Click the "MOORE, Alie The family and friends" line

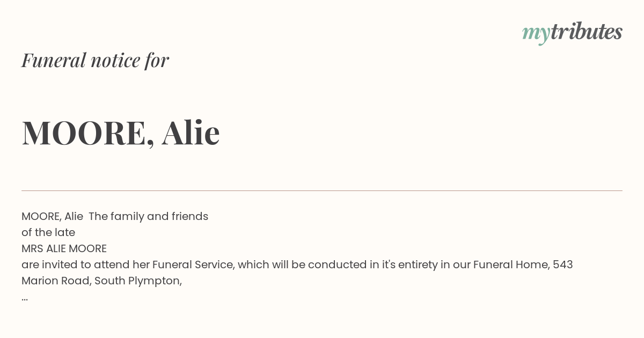coord(115,216)
